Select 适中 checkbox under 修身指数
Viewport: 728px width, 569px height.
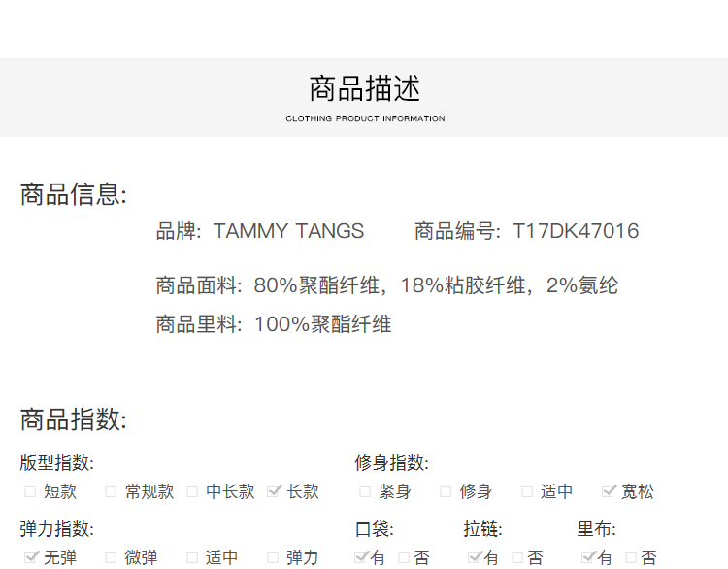[x=527, y=492]
